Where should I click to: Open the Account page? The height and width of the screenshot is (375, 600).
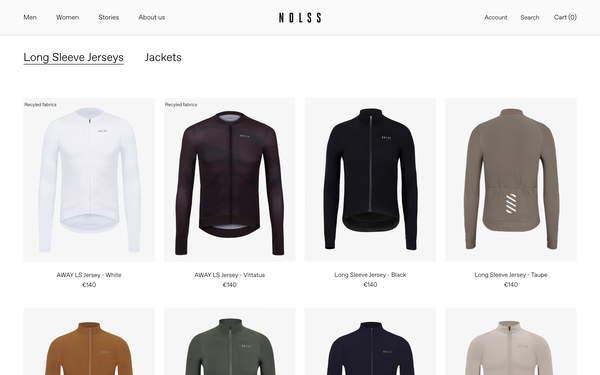(x=496, y=17)
